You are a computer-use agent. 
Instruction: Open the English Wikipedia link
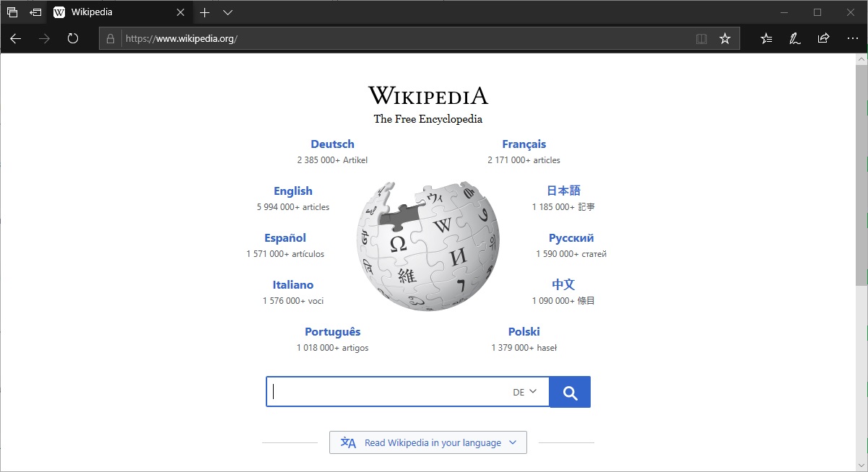pyautogui.click(x=293, y=191)
